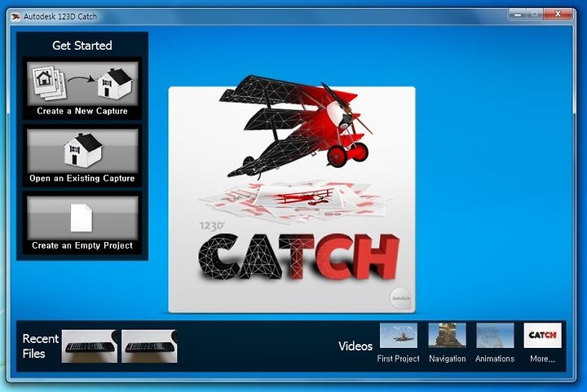This screenshot has height=392, width=587.
Task: Click the house icon for Open an Existing Capture
Action: coord(82,150)
